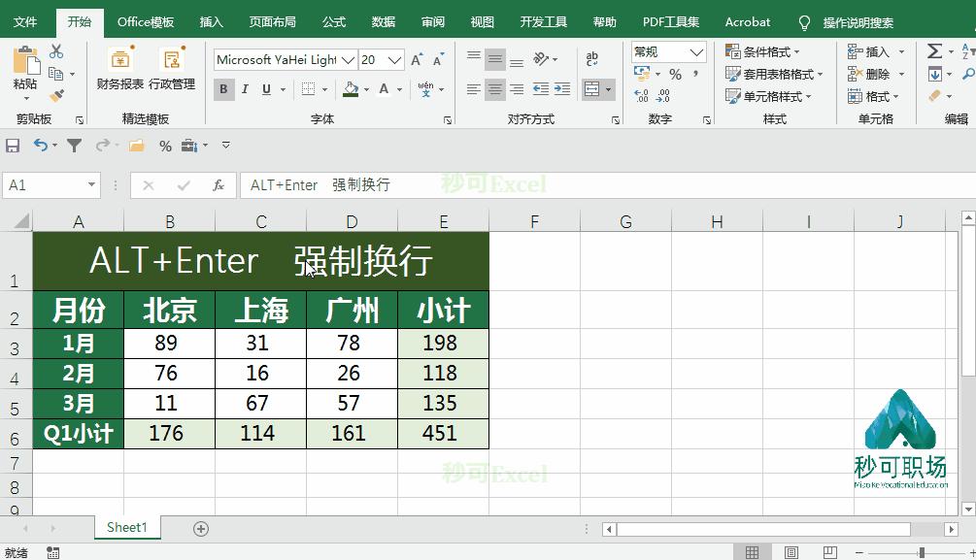Toggle bold formatting
The height and width of the screenshot is (560, 976).
(x=223, y=88)
